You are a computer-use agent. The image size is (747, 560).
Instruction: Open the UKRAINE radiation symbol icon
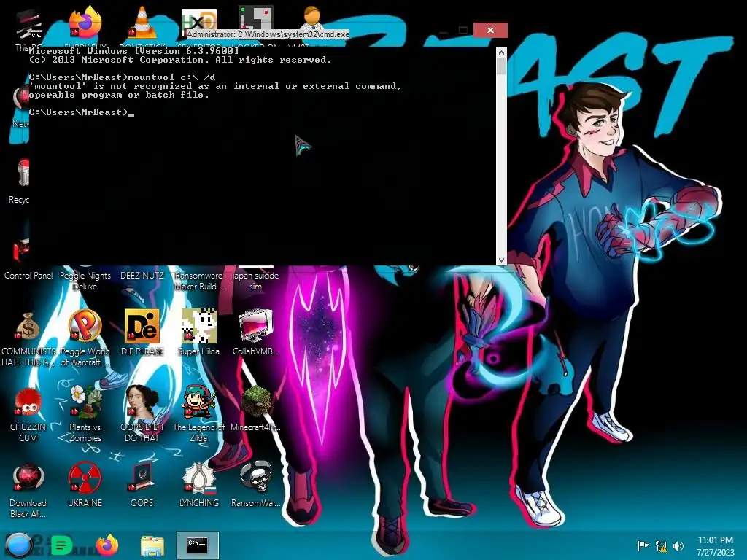click(85, 478)
